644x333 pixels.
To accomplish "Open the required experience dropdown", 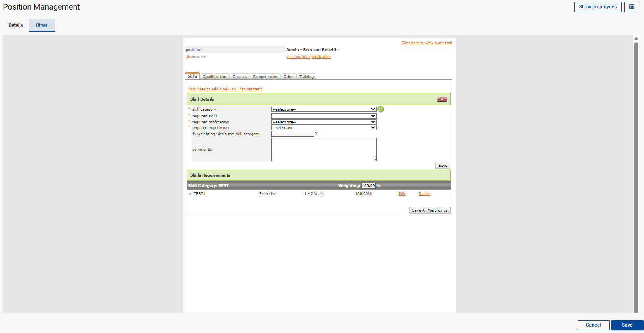I will [x=324, y=128].
